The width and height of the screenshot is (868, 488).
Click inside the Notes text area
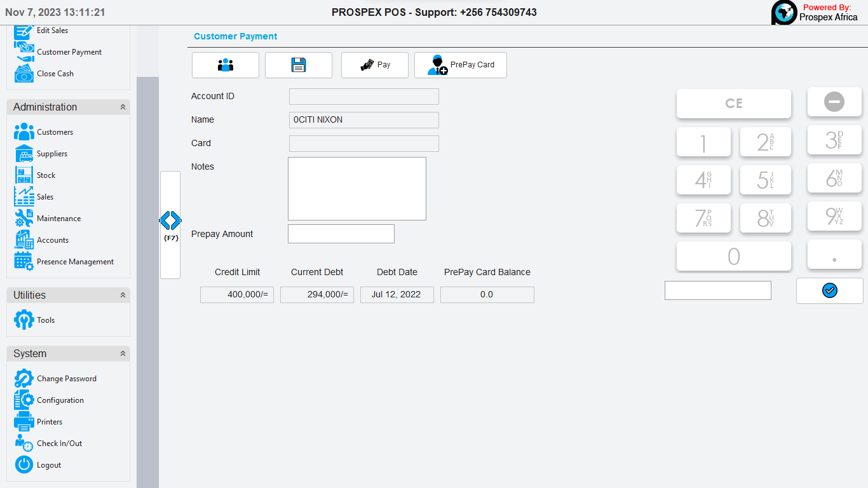pos(356,189)
